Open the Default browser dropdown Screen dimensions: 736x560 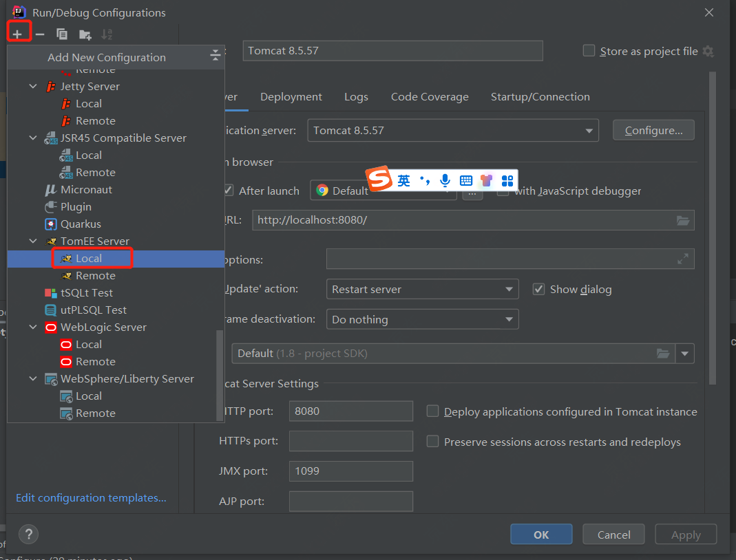(383, 191)
